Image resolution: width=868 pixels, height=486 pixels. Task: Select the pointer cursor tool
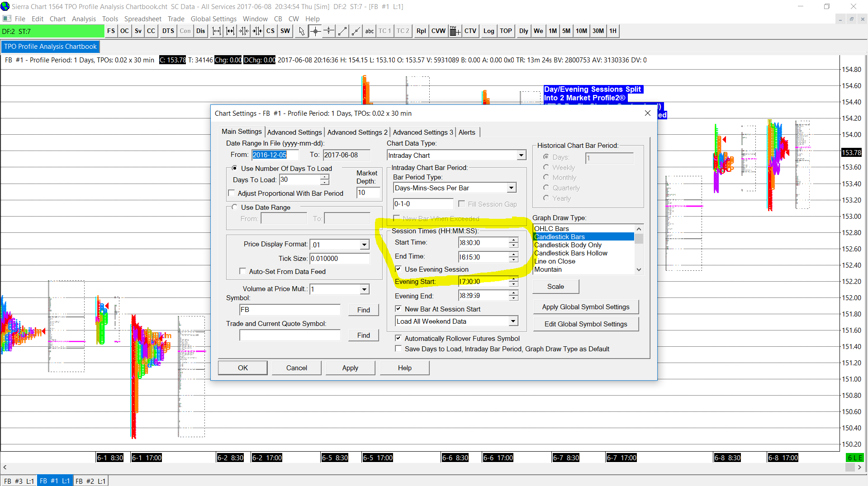[x=302, y=31]
